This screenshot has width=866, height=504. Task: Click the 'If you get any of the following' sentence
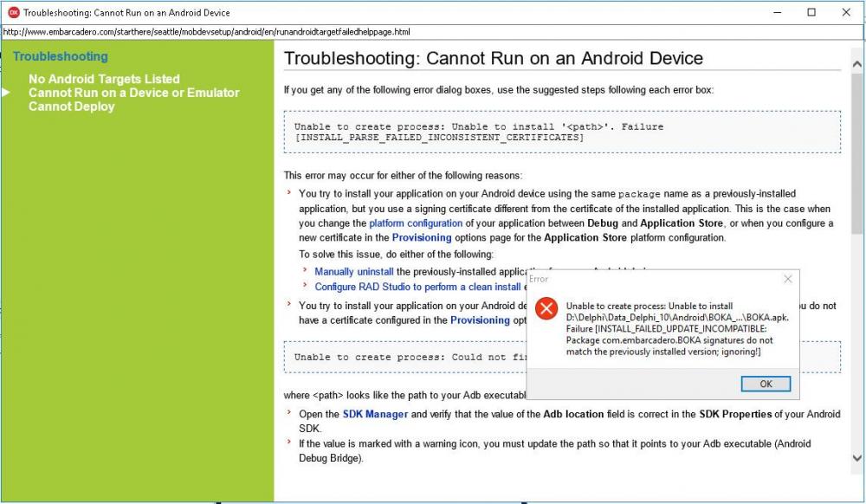[499, 89]
